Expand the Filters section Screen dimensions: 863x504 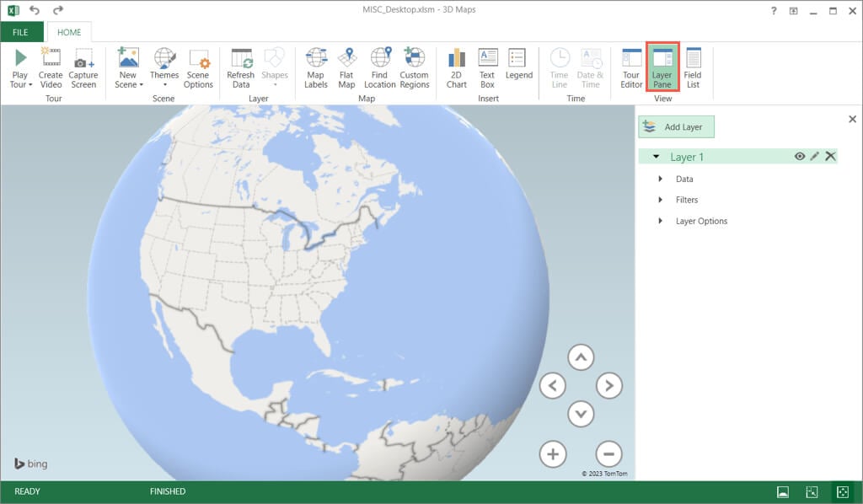660,200
